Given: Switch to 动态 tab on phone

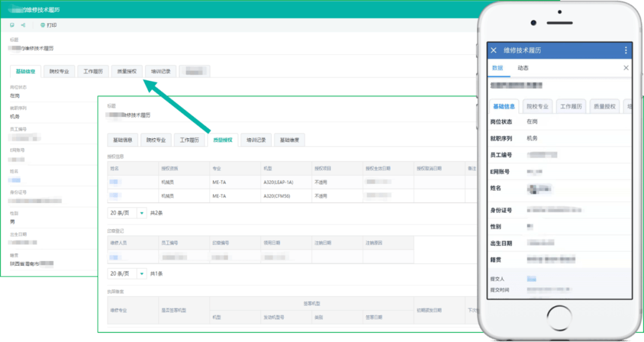Looking at the screenshot, I should 523,68.
